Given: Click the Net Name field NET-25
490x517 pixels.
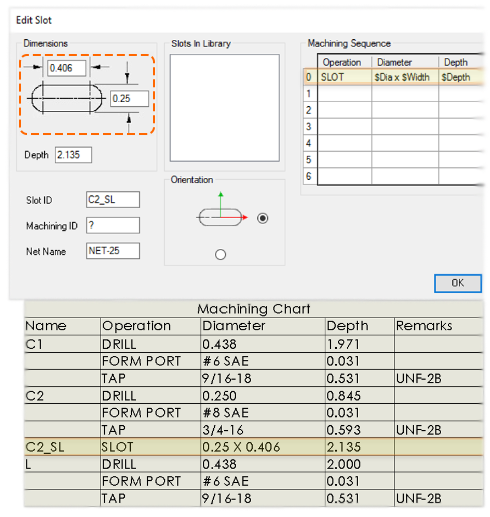Looking at the screenshot, I should point(113,251).
